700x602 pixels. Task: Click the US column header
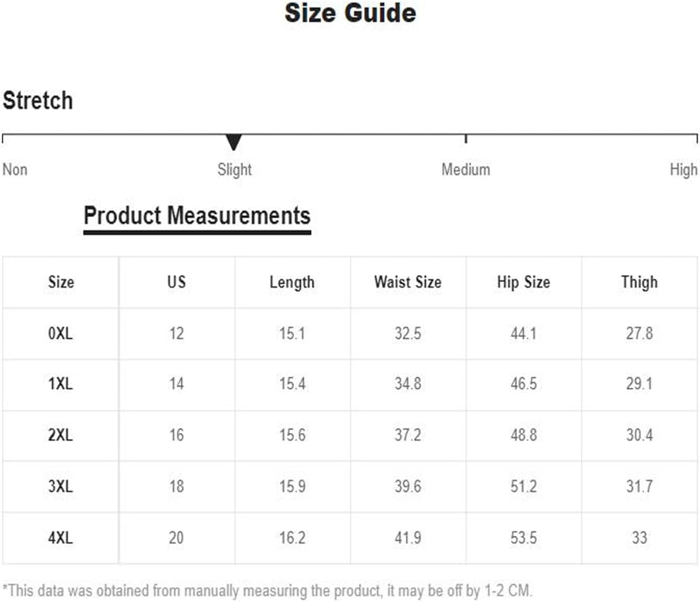click(177, 282)
